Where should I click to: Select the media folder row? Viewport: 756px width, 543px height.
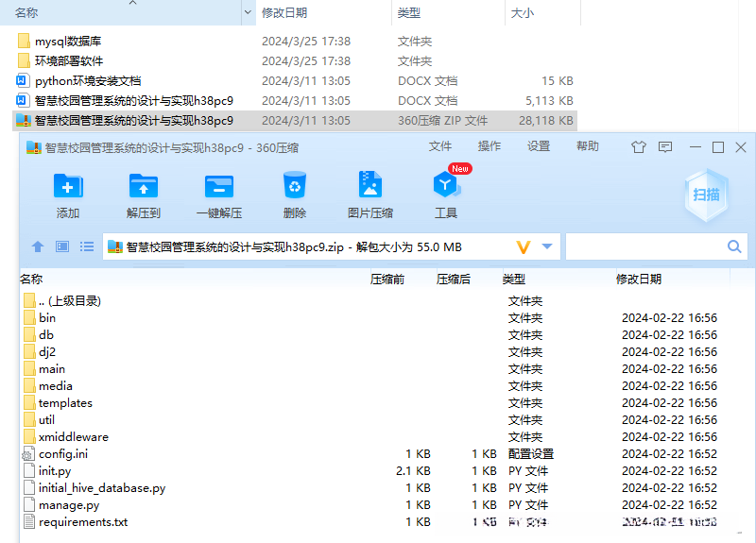coord(374,386)
